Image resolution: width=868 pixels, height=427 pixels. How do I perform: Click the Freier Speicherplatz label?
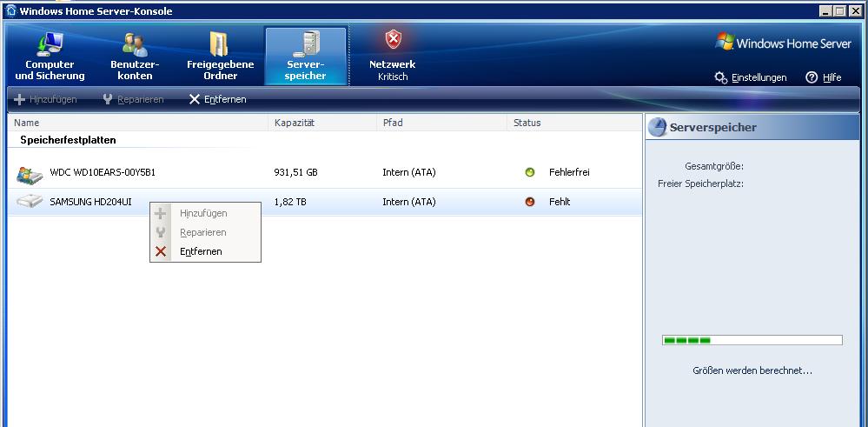point(700,183)
